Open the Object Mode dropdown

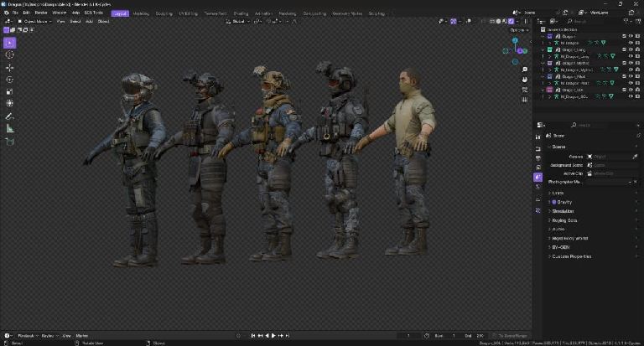(34, 21)
